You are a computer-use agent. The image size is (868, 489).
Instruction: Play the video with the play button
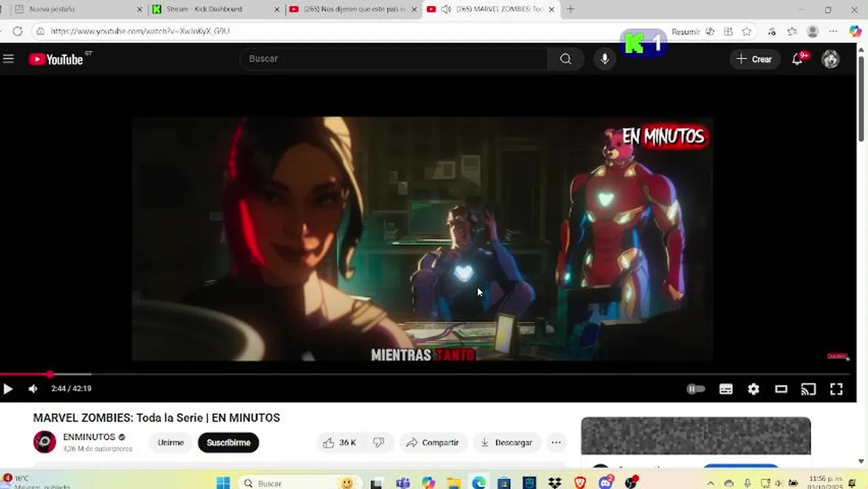pos(8,388)
